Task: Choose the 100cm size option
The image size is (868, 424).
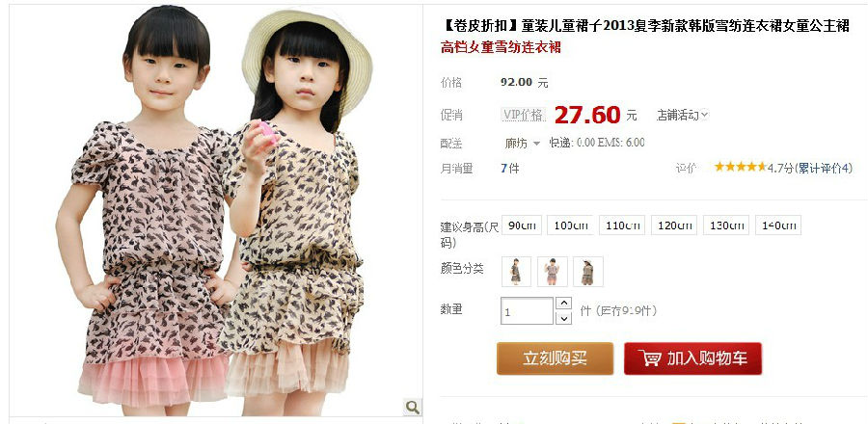Action: pos(570,225)
